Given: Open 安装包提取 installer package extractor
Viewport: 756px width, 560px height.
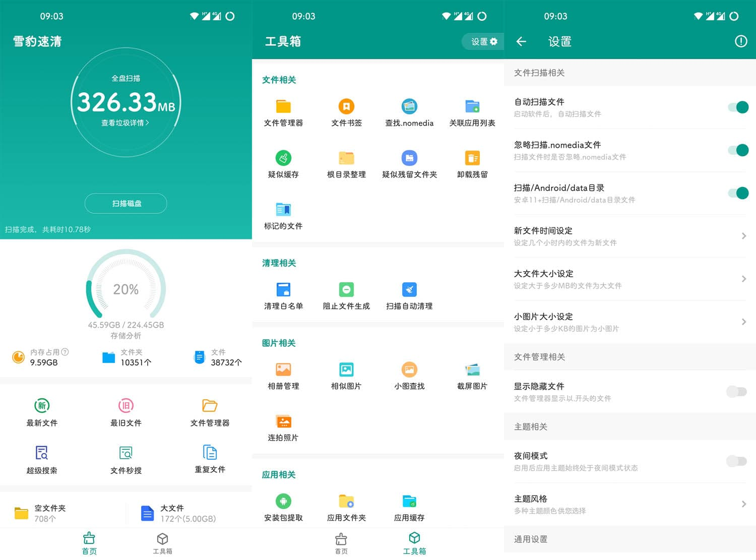Looking at the screenshot, I should (284, 506).
